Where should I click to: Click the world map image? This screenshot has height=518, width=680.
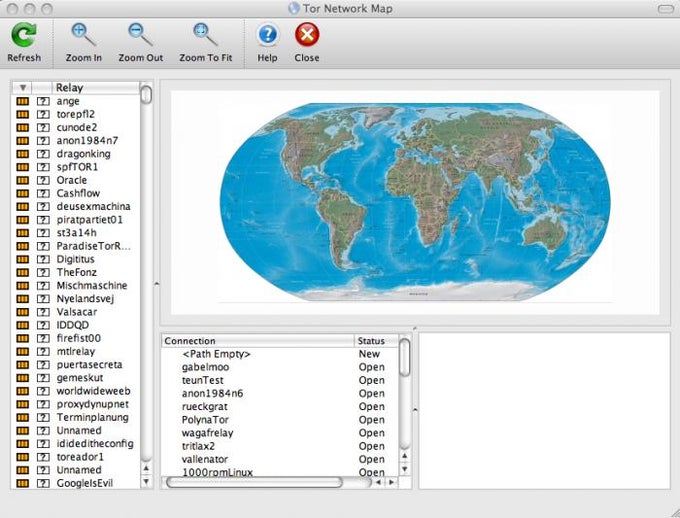pos(415,202)
